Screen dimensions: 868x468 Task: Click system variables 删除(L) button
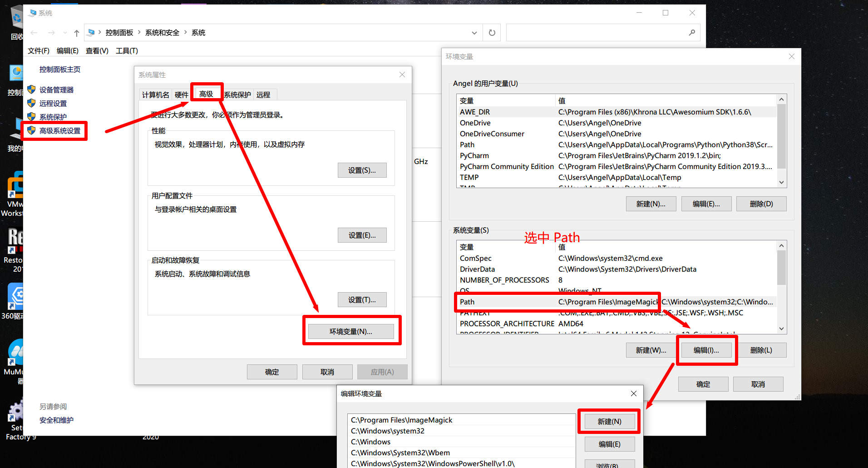[x=761, y=350]
